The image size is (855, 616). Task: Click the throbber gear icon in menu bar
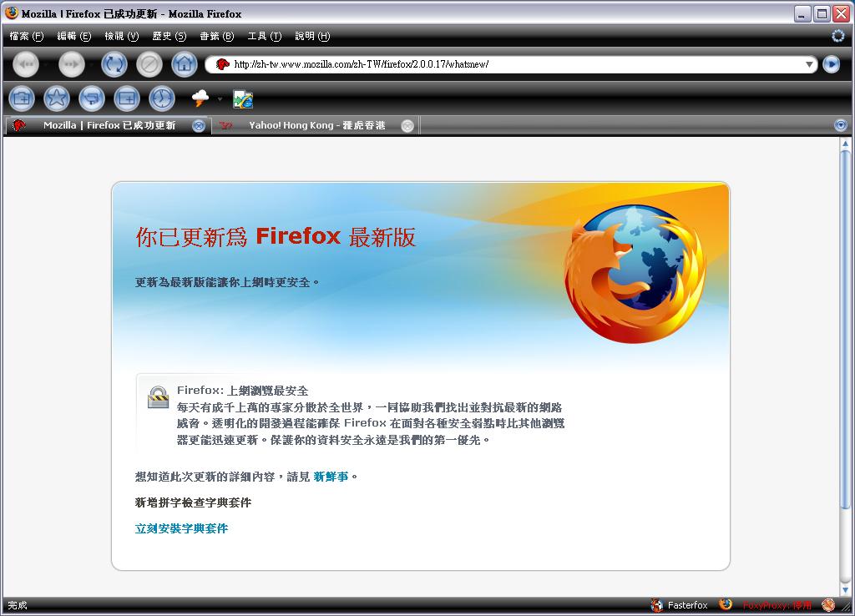click(x=838, y=36)
